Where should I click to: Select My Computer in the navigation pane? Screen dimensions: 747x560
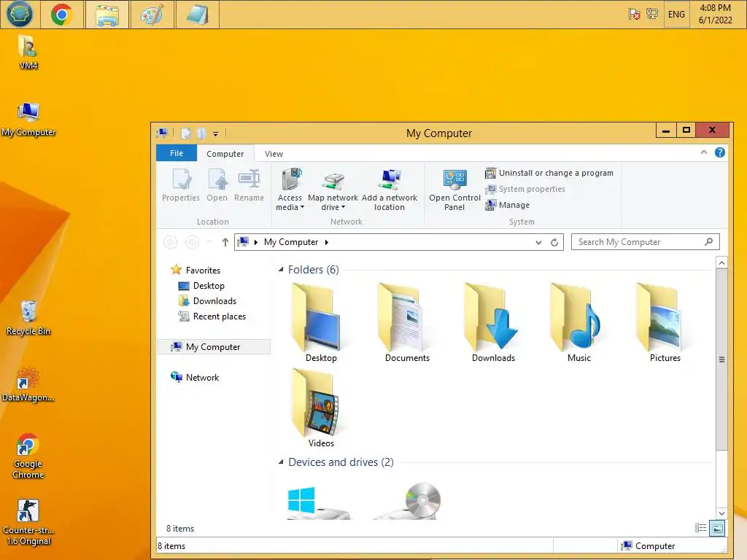tap(214, 346)
